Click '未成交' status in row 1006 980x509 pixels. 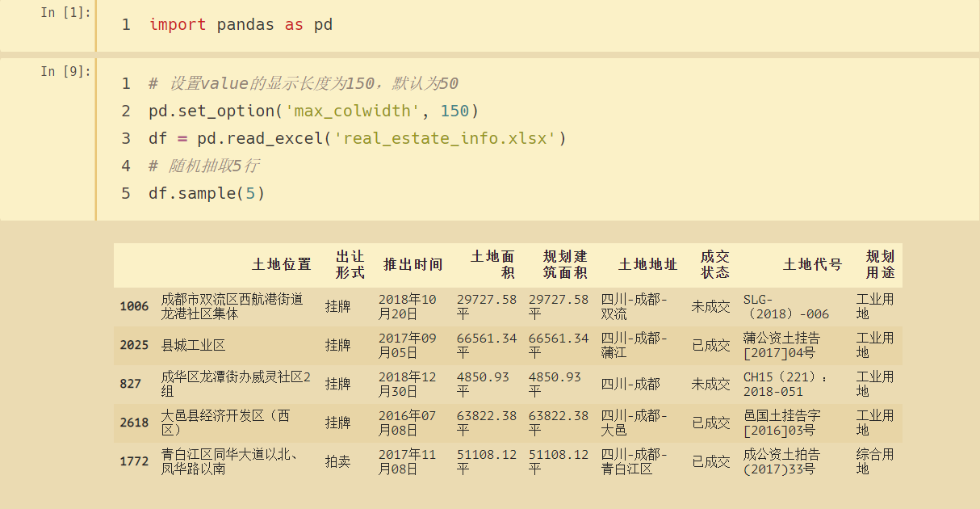point(710,306)
